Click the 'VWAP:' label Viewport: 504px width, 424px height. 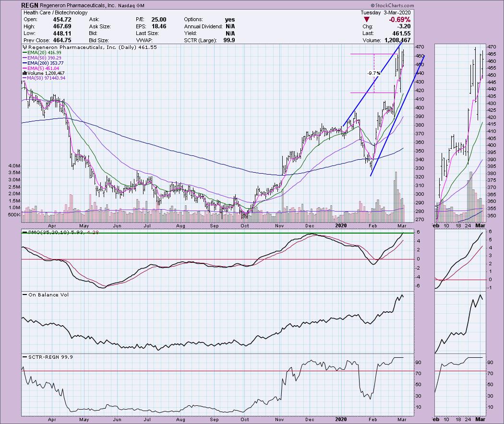pos(144,40)
